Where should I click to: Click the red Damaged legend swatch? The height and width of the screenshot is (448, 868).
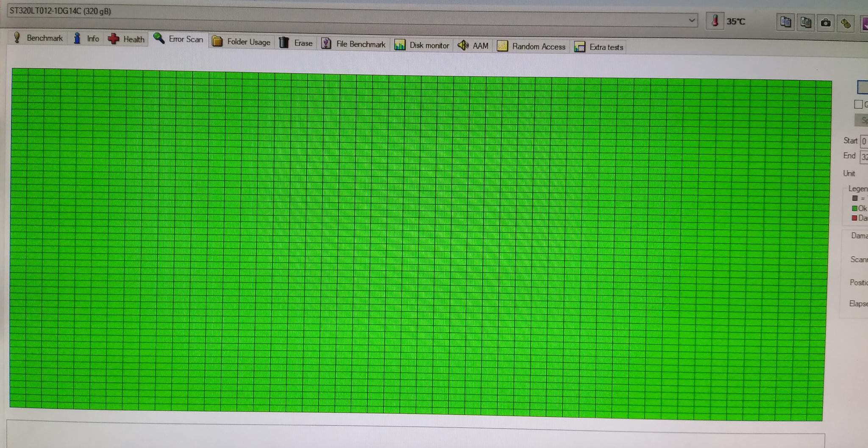coord(854,218)
